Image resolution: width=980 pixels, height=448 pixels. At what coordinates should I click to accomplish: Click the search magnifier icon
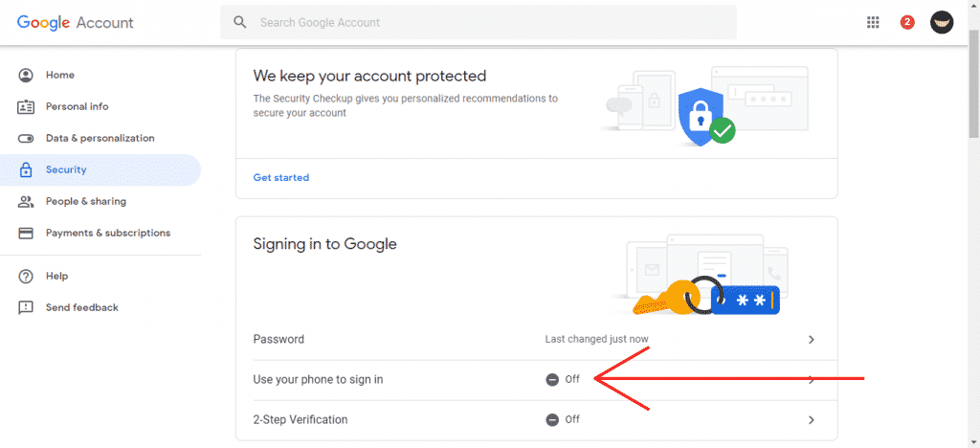coord(240,22)
